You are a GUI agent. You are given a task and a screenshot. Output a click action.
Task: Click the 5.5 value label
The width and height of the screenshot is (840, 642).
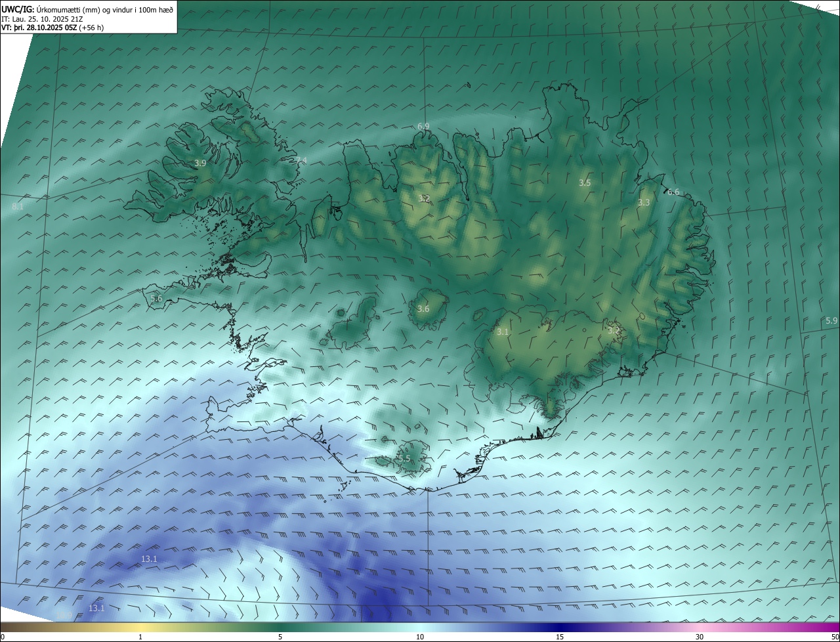(x=404, y=458)
